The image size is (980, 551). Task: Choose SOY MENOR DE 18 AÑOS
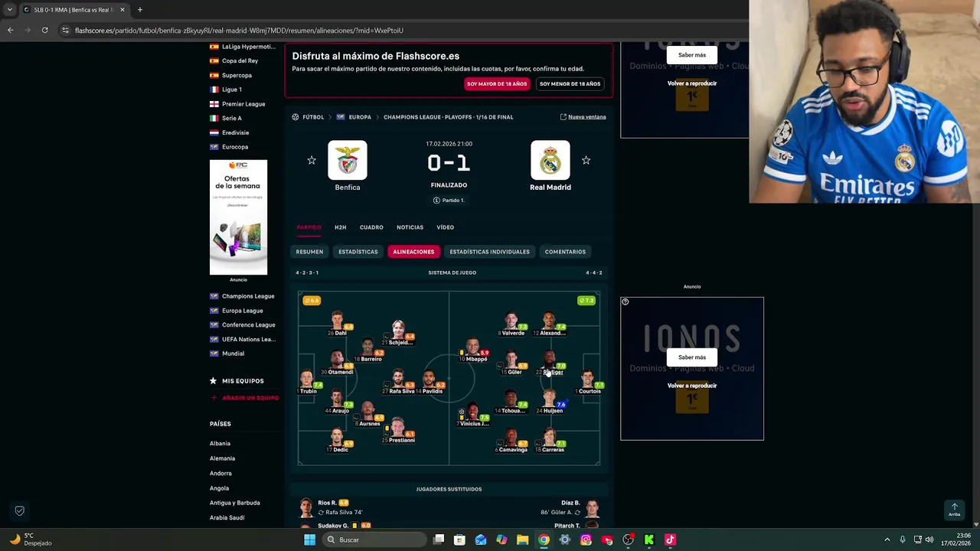tap(570, 83)
